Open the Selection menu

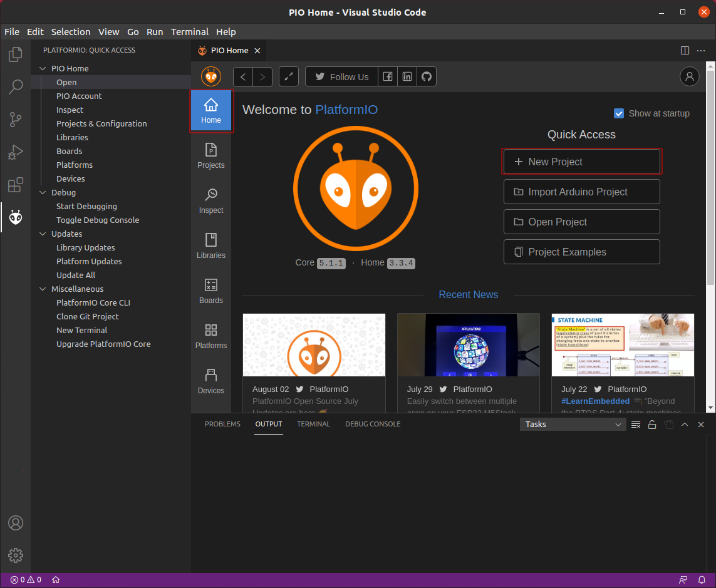(71, 32)
